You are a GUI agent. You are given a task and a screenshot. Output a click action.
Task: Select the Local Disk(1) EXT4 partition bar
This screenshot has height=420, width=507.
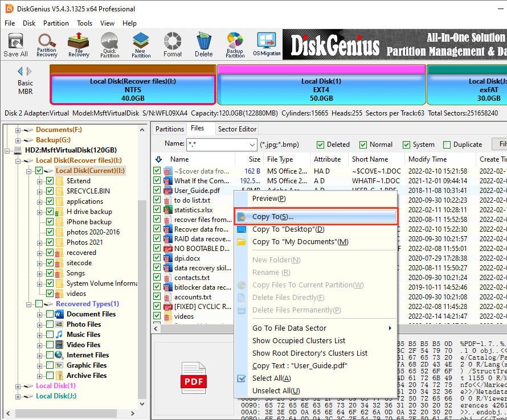pyautogui.click(x=321, y=90)
